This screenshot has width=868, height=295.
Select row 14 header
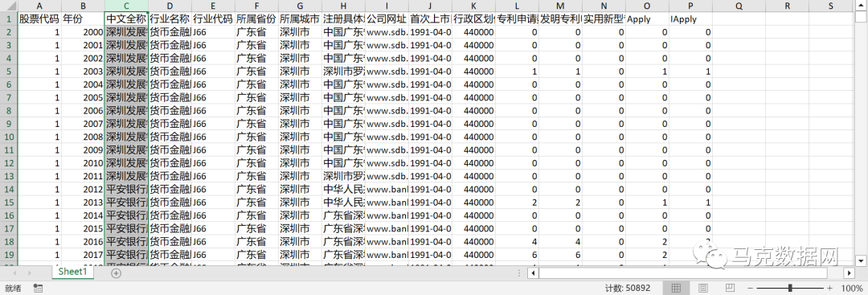[x=9, y=189]
